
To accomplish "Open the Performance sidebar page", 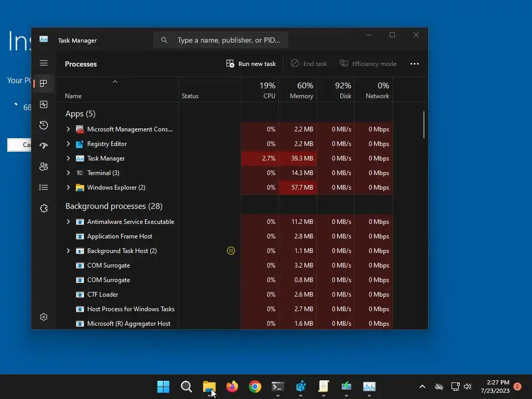I will point(44,104).
